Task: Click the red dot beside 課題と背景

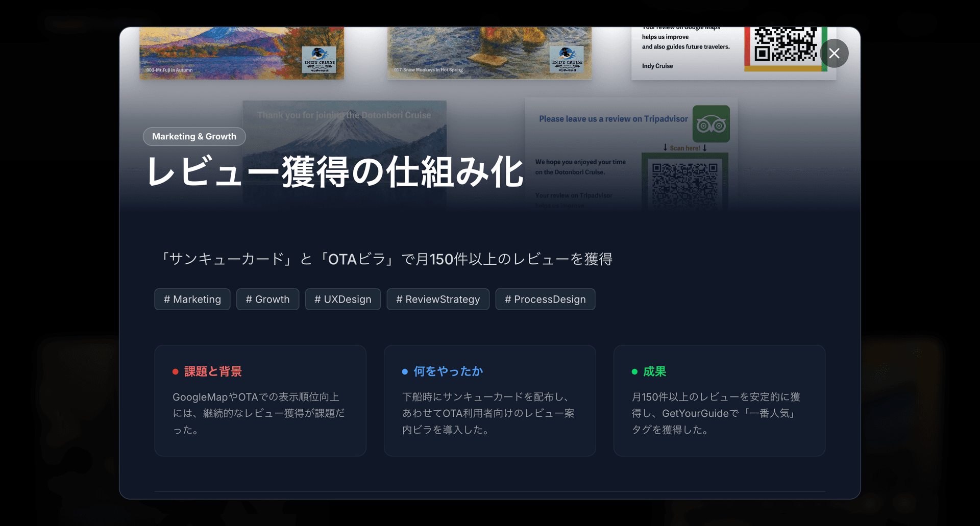Action: tap(175, 372)
